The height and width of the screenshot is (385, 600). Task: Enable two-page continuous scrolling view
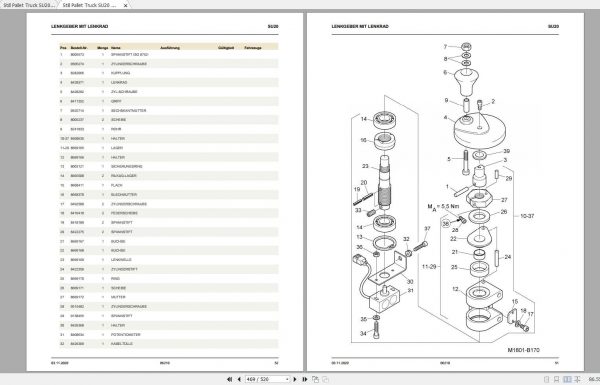coord(577,379)
